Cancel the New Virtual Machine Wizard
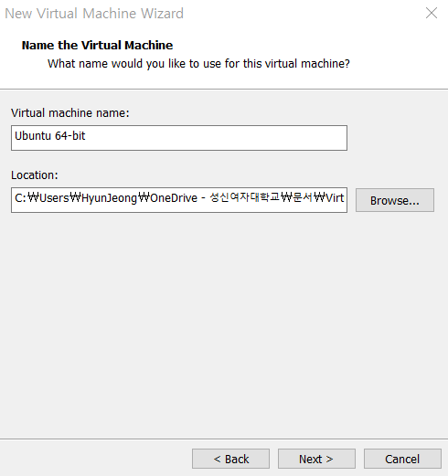 tap(402, 459)
